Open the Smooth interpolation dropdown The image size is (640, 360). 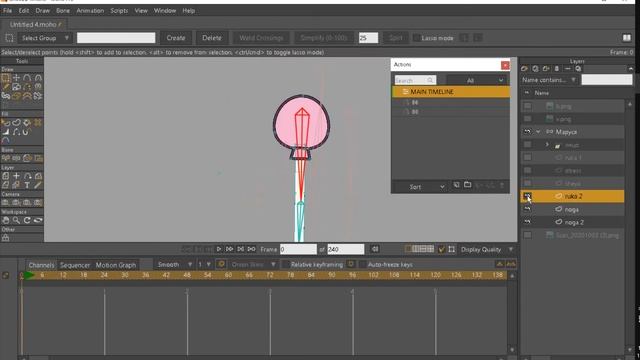click(x=175, y=264)
